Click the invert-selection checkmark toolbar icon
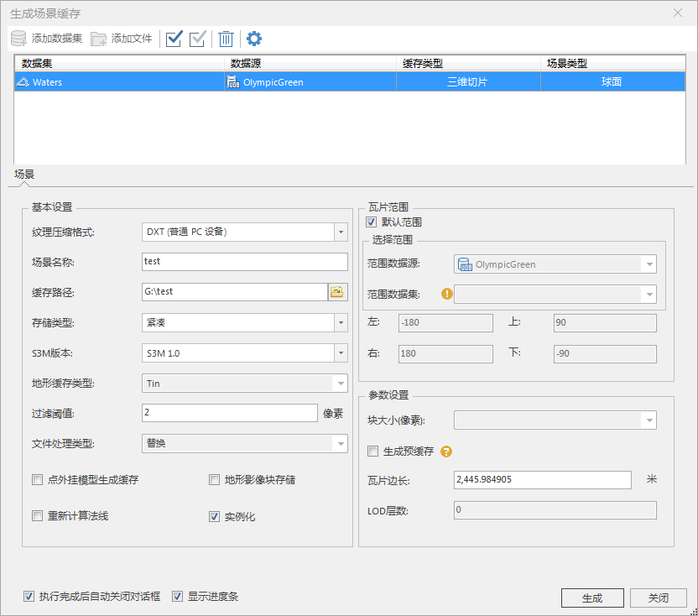The width and height of the screenshot is (698, 616). click(198, 39)
